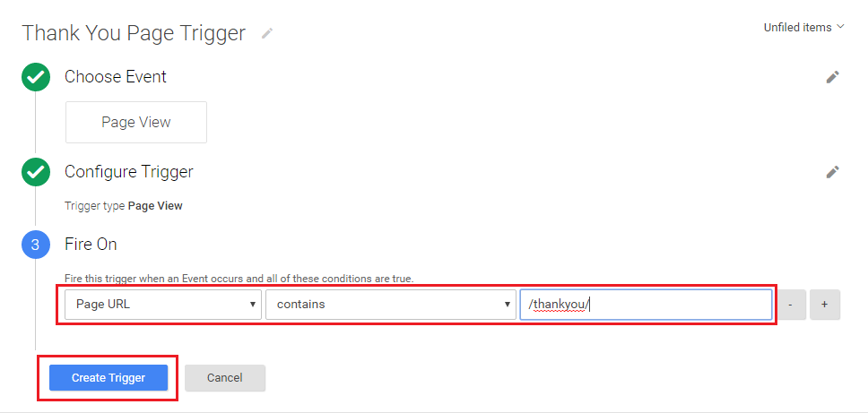Click the 'Trigger type Page View' text
The image size is (868, 413).
[x=124, y=206]
